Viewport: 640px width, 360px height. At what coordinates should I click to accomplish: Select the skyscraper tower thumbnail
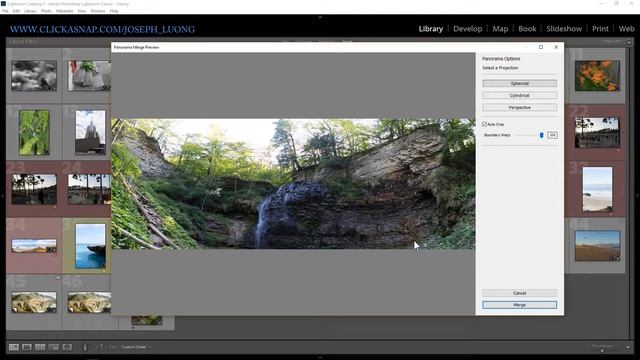(x=90, y=132)
